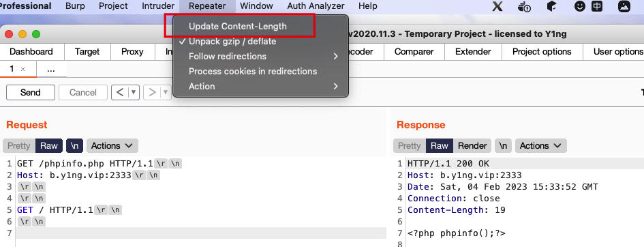Click the cube-shaped menu bar icon

[x=551, y=6]
